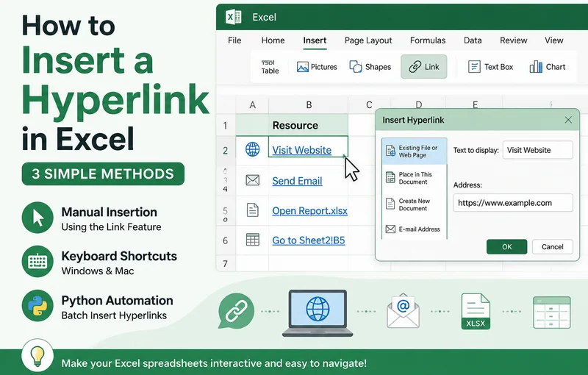Click the Using the Link Feature text

pos(112,227)
